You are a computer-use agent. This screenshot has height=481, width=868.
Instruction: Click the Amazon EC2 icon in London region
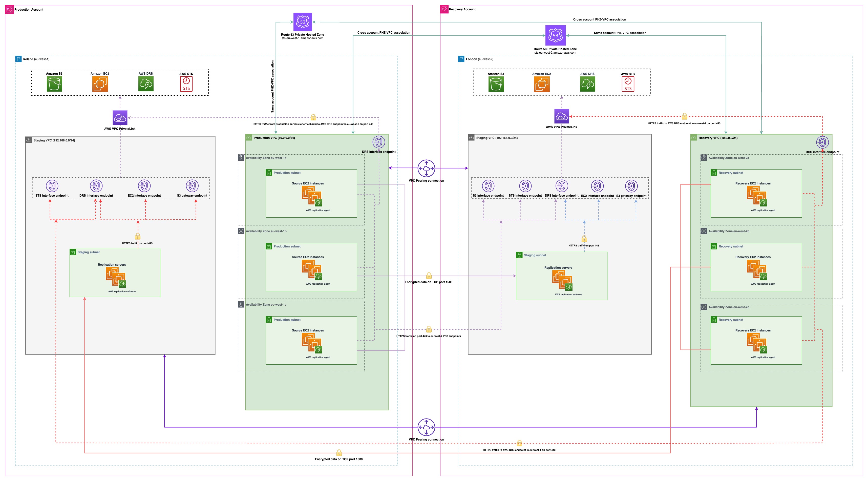[541, 84]
